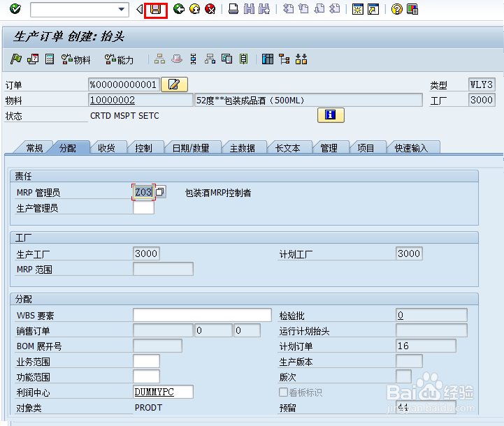
Task: Click the Find binoculars icon
Action: 249,9
